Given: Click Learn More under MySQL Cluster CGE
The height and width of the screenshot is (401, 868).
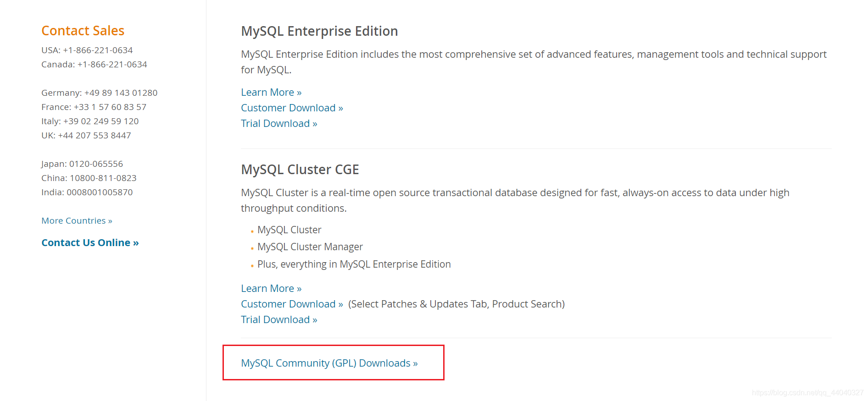Looking at the screenshot, I should (271, 288).
